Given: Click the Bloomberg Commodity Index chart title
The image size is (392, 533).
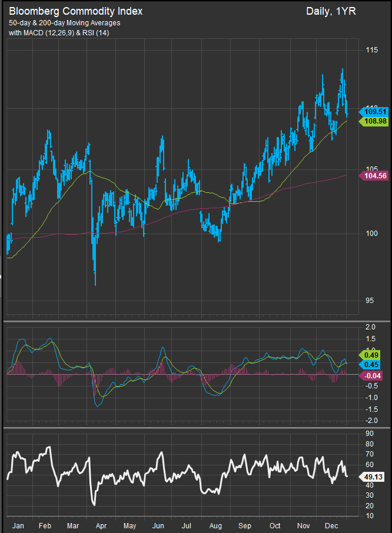Looking at the screenshot, I should [75, 11].
